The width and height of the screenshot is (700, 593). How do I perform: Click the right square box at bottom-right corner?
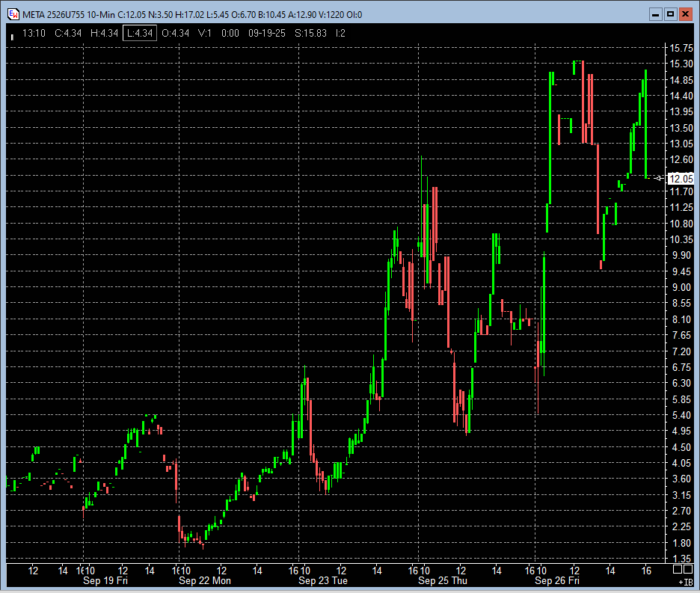(x=688, y=569)
